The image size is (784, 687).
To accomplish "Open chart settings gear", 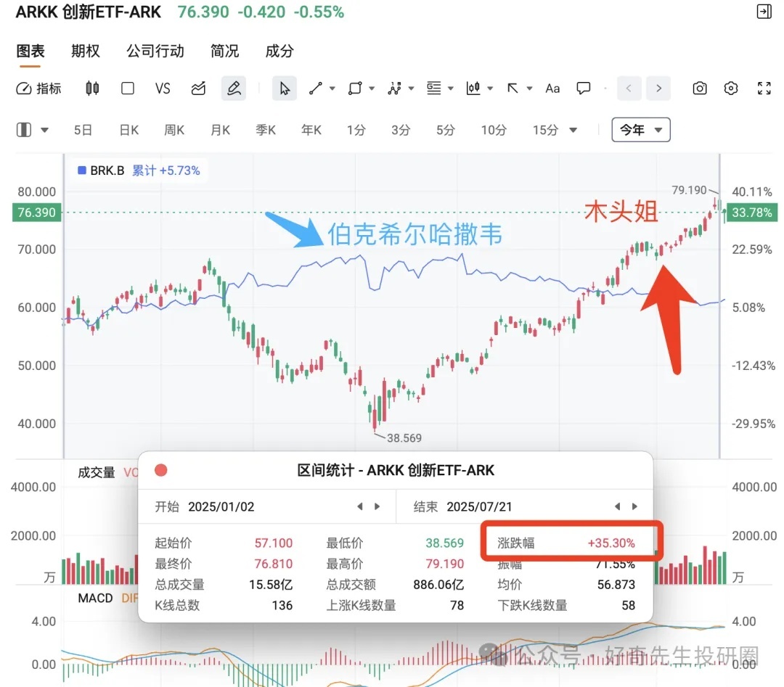I will pyautogui.click(x=731, y=89).
